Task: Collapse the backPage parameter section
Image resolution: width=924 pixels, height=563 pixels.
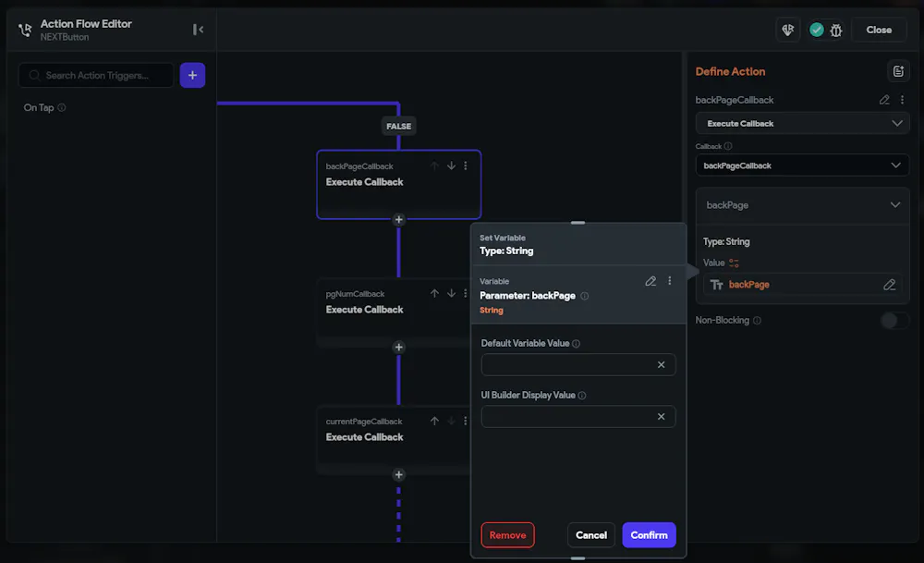Action: pos(894,205)
